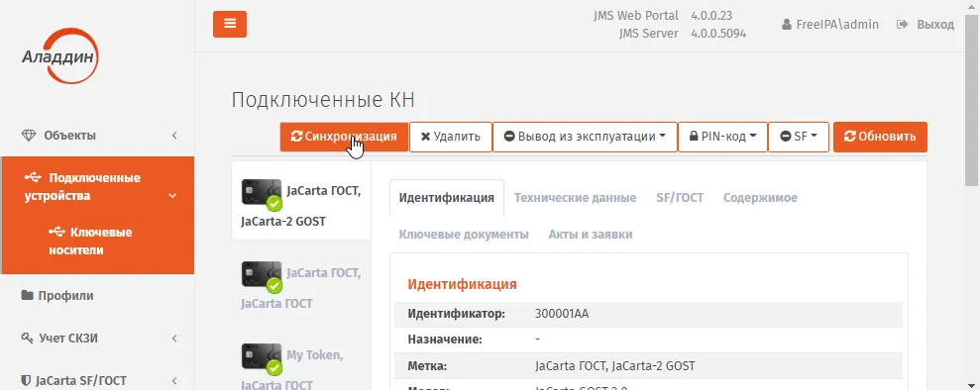Click the folder icon beside Профили

tap(27, 295)
